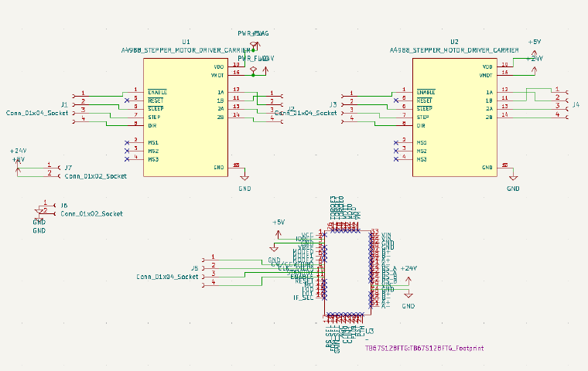Select the +24V power arrow right of U3
The height and width of the screenshot is (371, 588).
408,281
